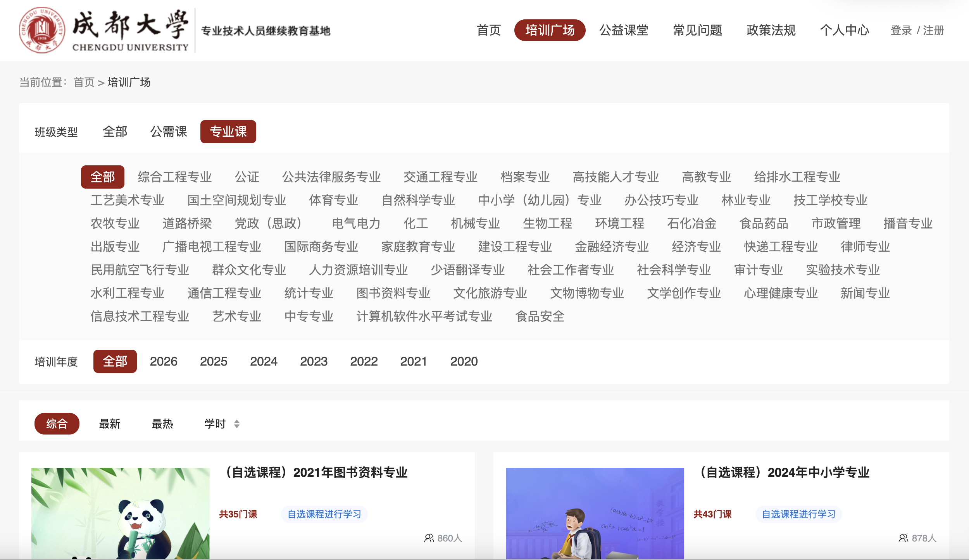Filter by 图书资料专业 category
The image size is (969, 560).
(x=393, y=293)
